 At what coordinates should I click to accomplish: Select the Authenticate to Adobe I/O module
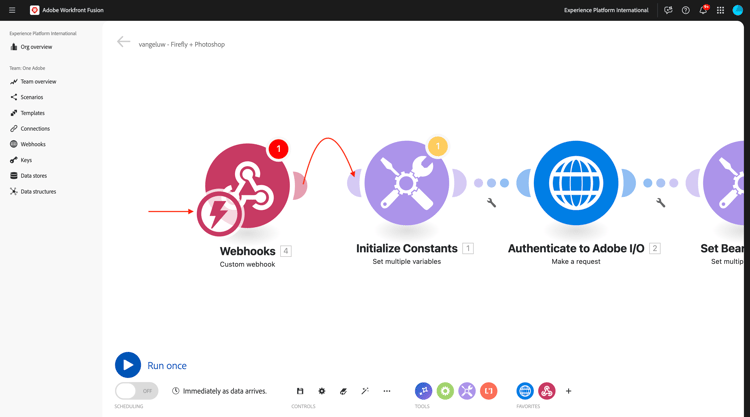576,183
